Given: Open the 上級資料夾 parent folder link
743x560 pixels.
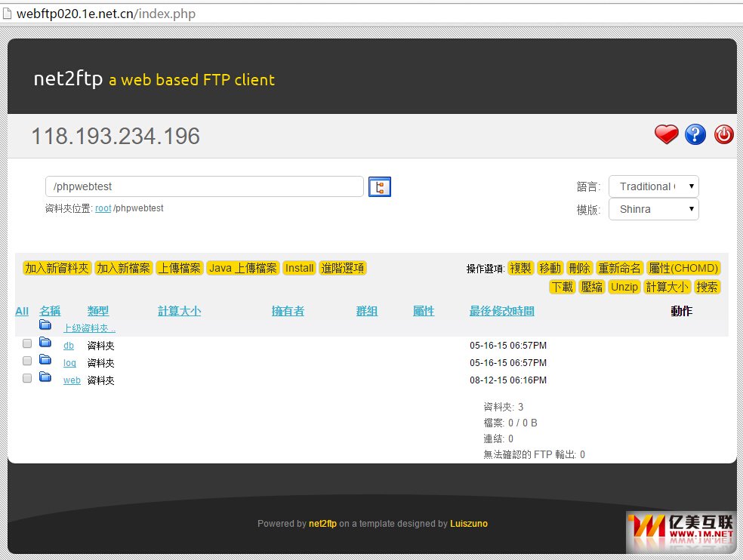Looking at the screenshot, I should 90,328.
